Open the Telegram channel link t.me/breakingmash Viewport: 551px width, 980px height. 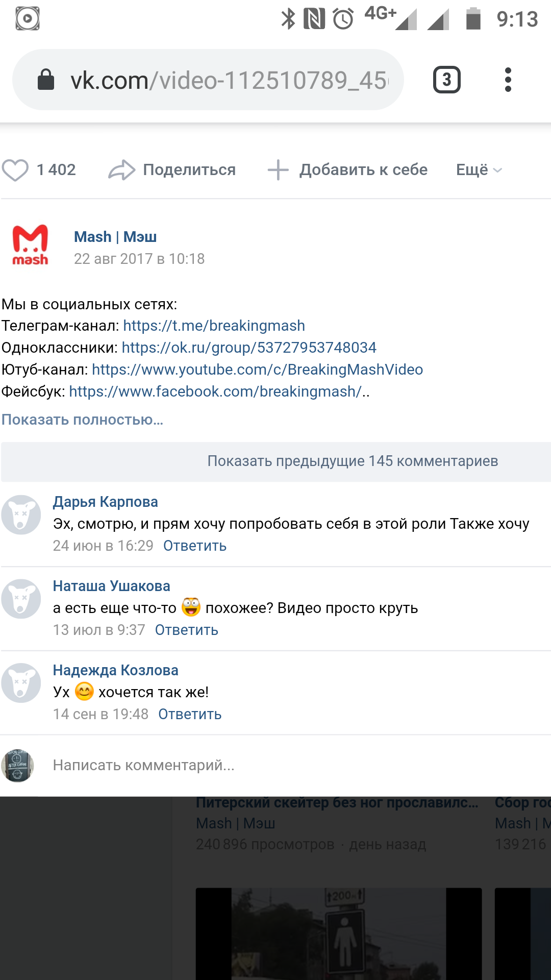(x=214, y=326)
